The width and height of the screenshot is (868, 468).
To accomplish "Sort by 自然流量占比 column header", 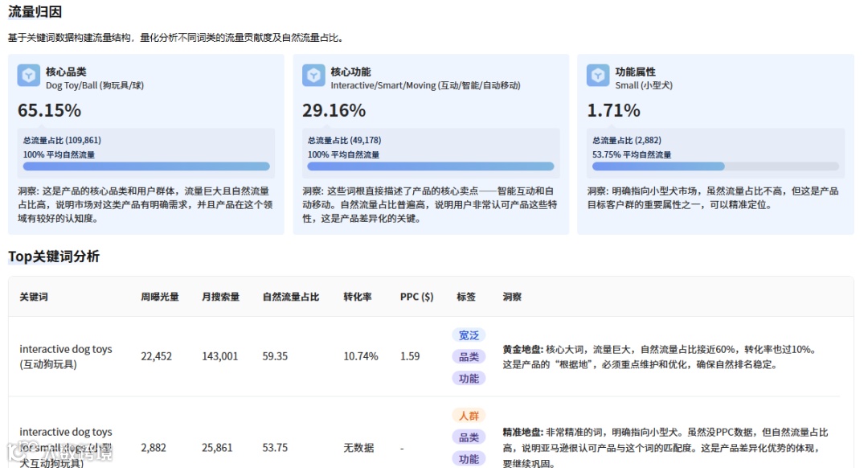I will (x=291, y=297).
